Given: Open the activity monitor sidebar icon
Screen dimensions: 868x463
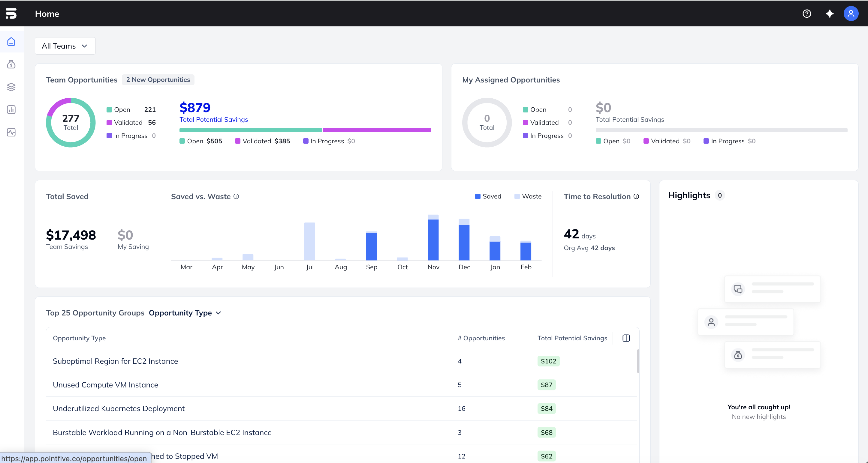Looking at the screenshot, I should (11, 132).
